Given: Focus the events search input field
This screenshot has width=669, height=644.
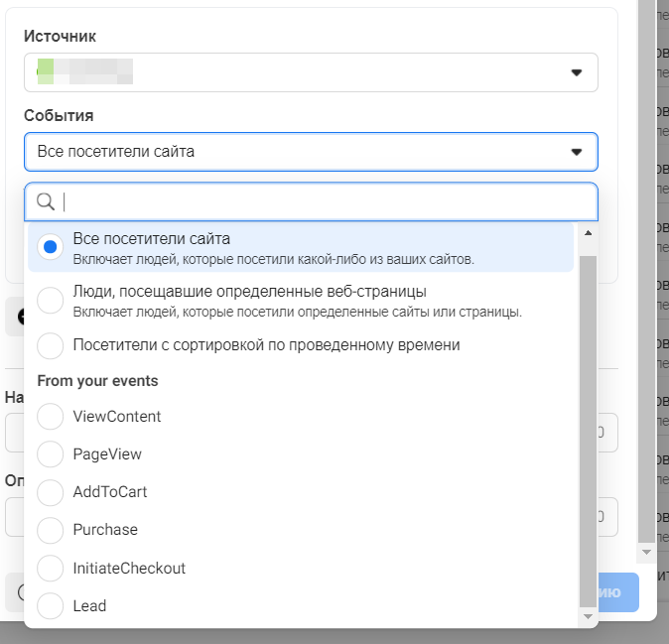Looking at the screenshot, I should point(328,202).
